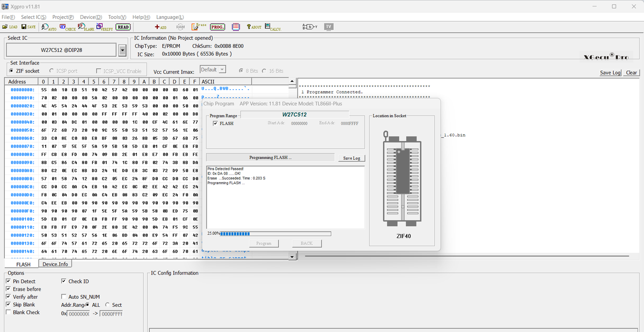
Task: Open the Vcc Current Imax Default dropdown
Action: point(213,70)
